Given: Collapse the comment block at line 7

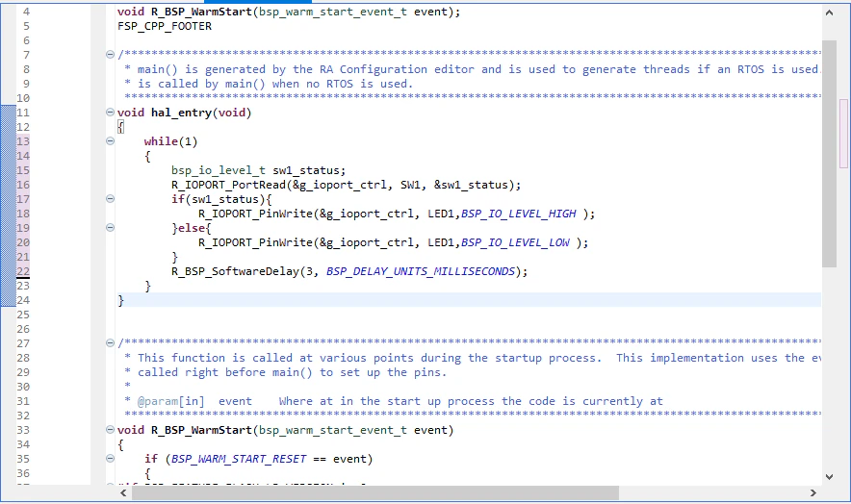Looking at the screenshot, I should (110, 54).
